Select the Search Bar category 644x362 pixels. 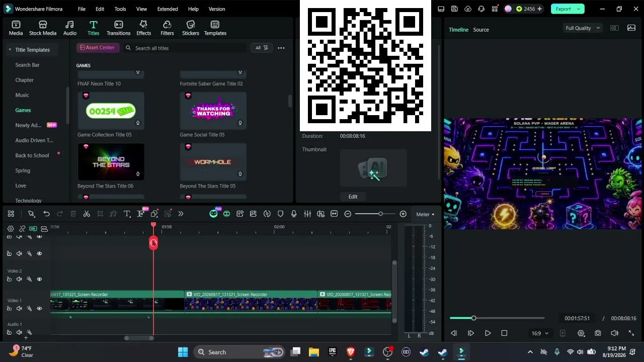tap(27, 65)
